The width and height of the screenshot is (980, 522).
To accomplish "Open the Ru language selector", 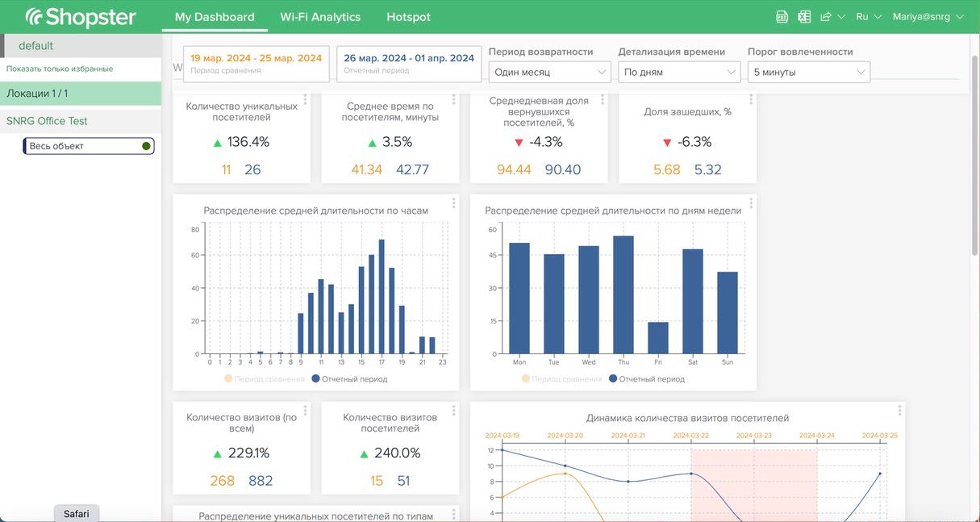I will tap(869, 17).
